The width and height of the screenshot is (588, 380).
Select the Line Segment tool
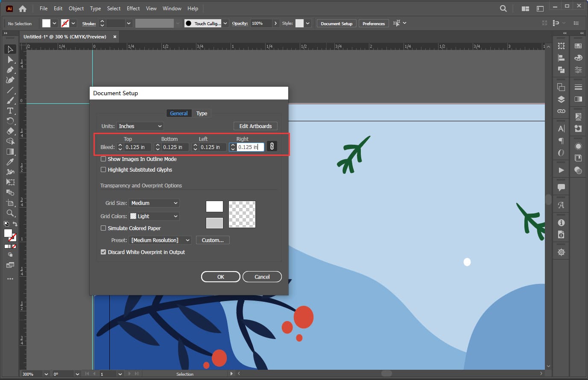pyautogui.click(x=10, y=90)
